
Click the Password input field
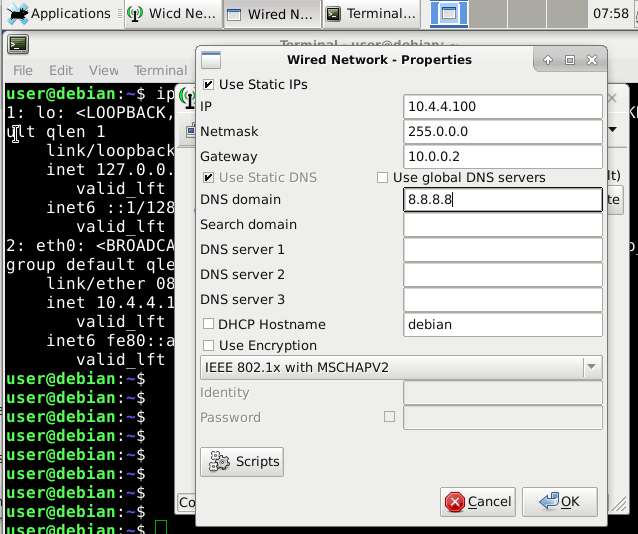click(x=503, y=417)
